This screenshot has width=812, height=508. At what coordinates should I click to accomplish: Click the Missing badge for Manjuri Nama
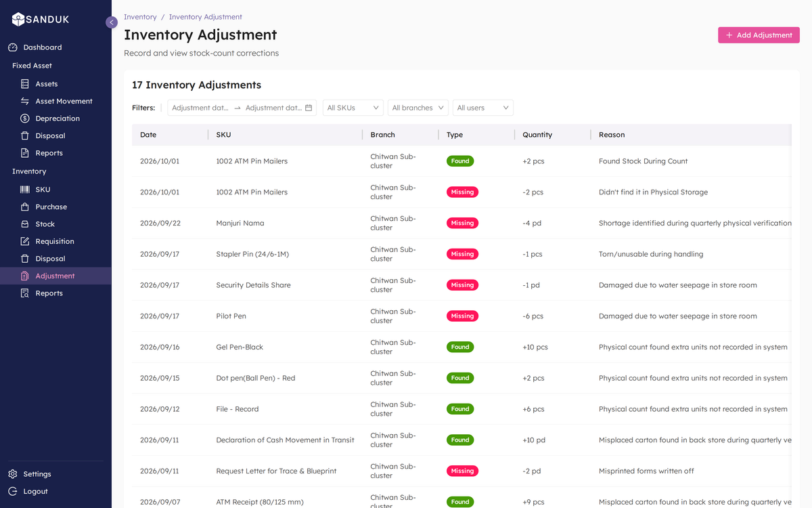click(462, 223)
